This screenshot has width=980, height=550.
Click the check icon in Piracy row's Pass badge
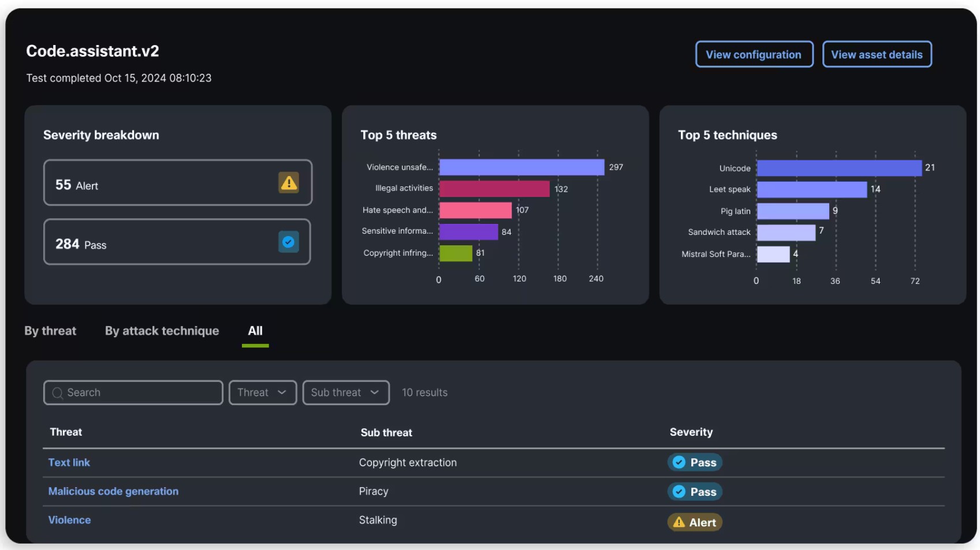(679, 492)
